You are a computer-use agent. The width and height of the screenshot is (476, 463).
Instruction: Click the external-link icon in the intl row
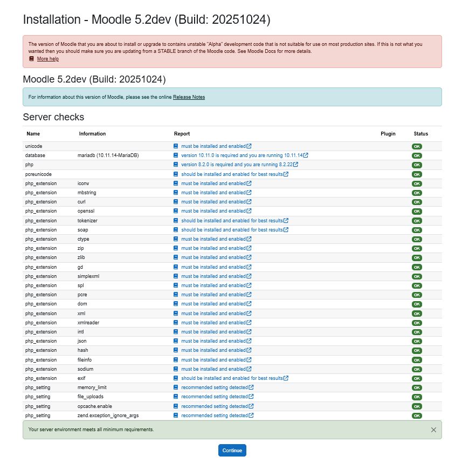point(249,331)
